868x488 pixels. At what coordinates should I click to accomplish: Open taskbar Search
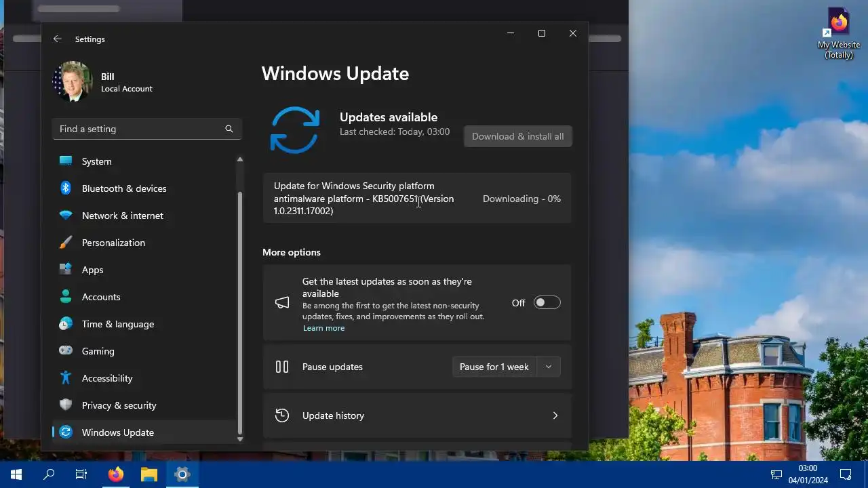49,474
